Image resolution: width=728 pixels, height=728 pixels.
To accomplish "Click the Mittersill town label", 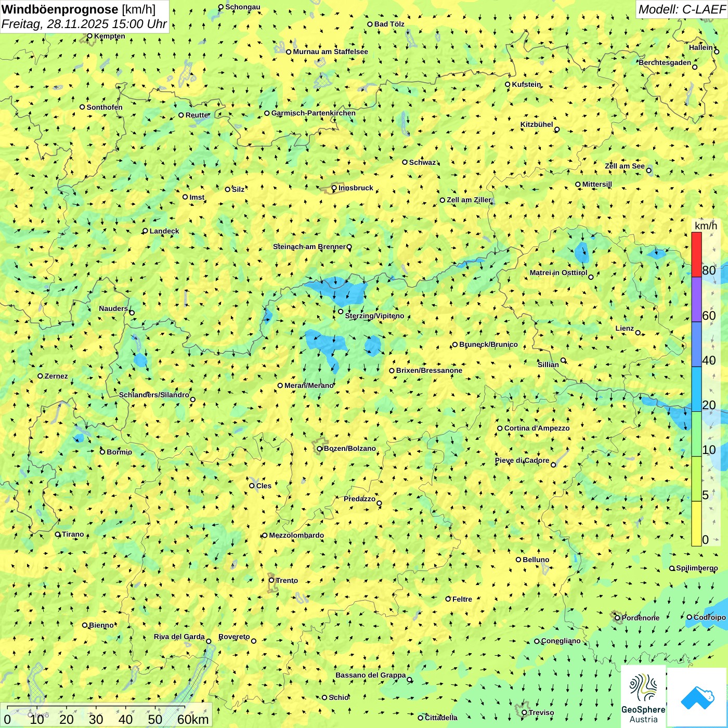I will [597, 184].
